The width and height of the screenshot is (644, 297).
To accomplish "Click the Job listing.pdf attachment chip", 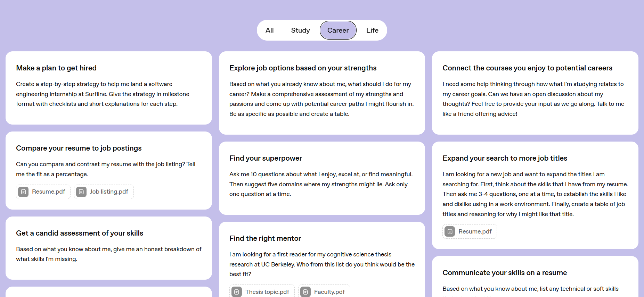I will tap(104, 192).
